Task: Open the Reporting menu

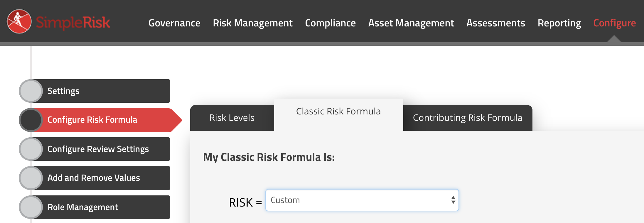Action: [559, 23]
